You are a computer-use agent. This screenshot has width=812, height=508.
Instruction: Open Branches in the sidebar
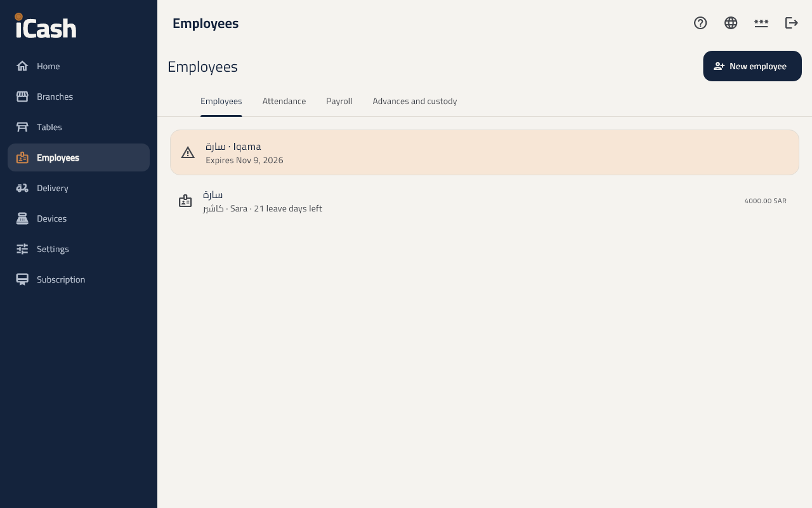point(79,97)
